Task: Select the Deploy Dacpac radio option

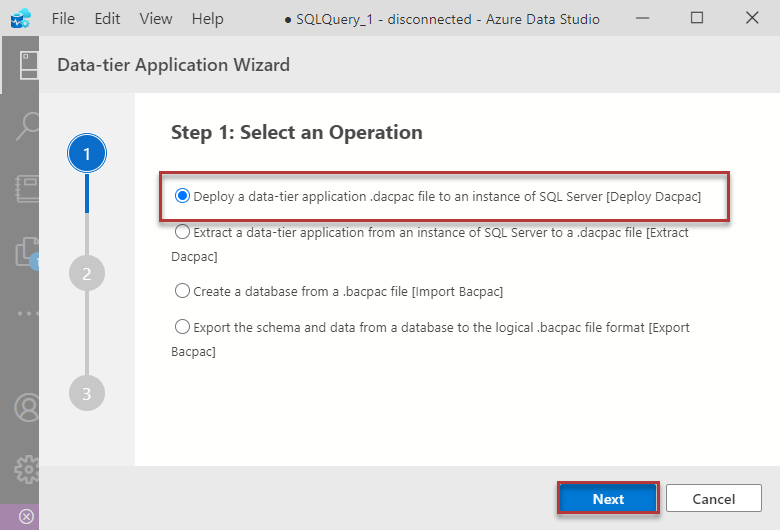Action: [x=182, y=196]
